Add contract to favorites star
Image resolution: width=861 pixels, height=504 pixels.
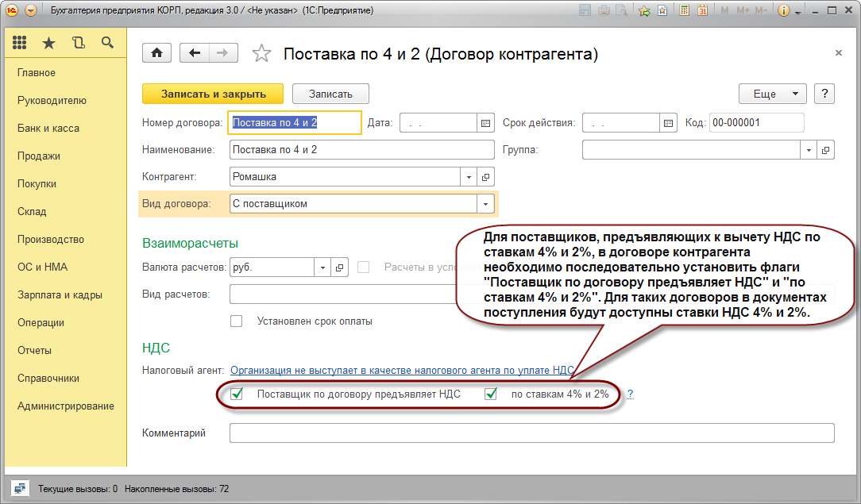[x=261, y=54]
